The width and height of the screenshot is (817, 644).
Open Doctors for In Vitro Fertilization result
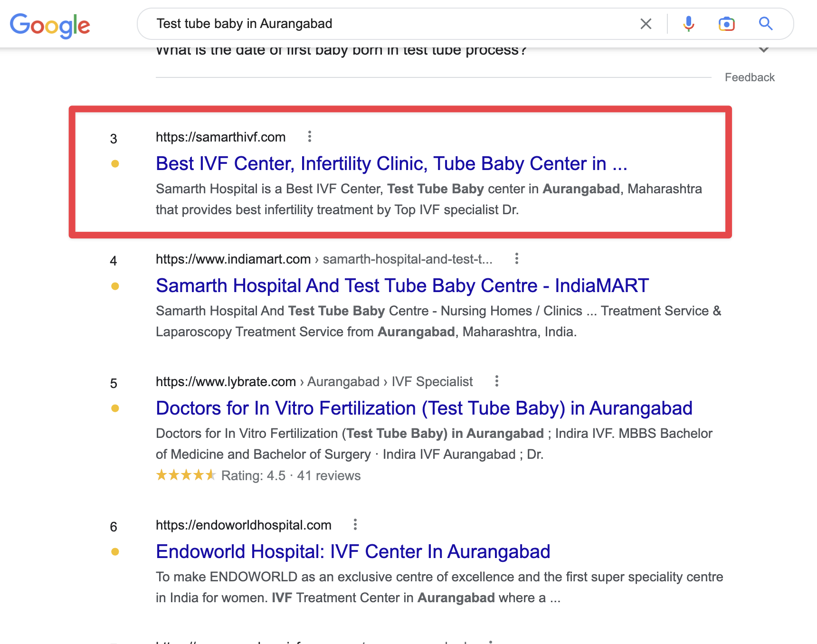click(x=424, y=408)
